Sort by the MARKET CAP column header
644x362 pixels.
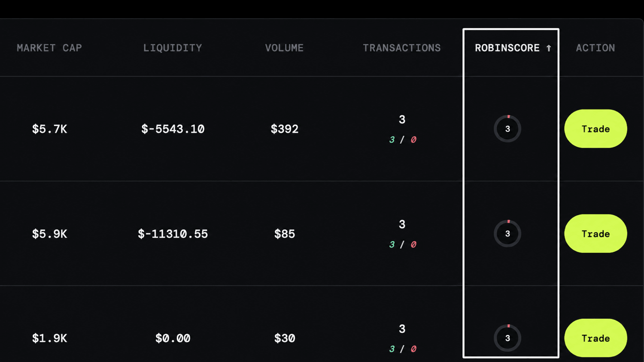[x=49, y=48]
